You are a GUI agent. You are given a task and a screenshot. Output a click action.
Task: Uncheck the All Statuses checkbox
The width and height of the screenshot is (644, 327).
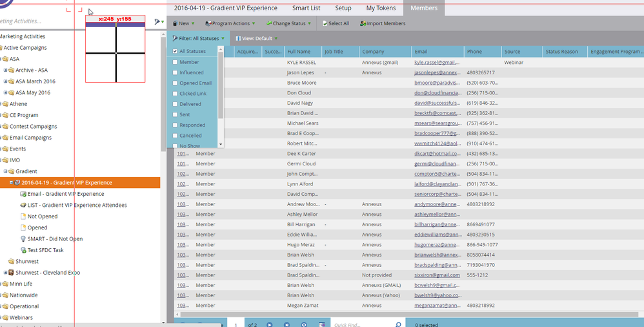pyautogui.click(x=175, y=52)
